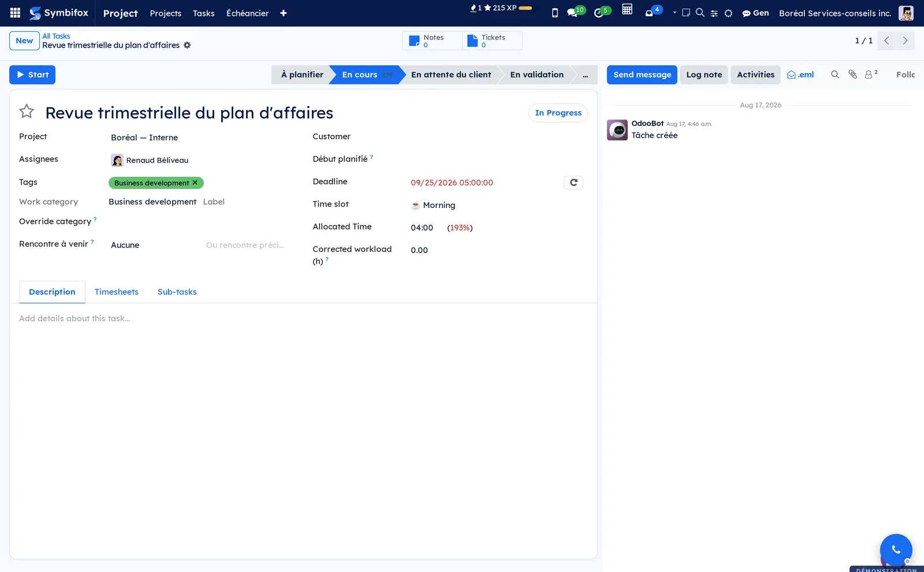Set stage to En attente du client
The image size is (924, 572).
451,75
